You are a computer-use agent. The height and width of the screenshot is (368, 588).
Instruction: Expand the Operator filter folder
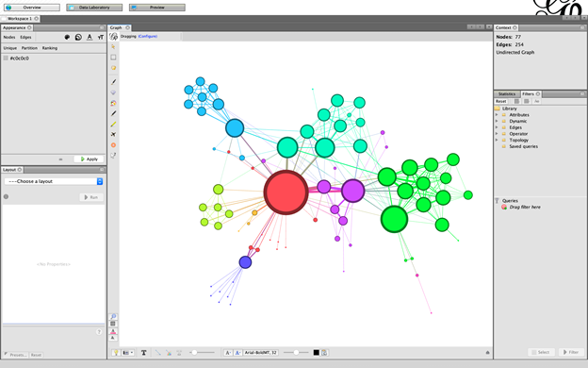[497, 134]
